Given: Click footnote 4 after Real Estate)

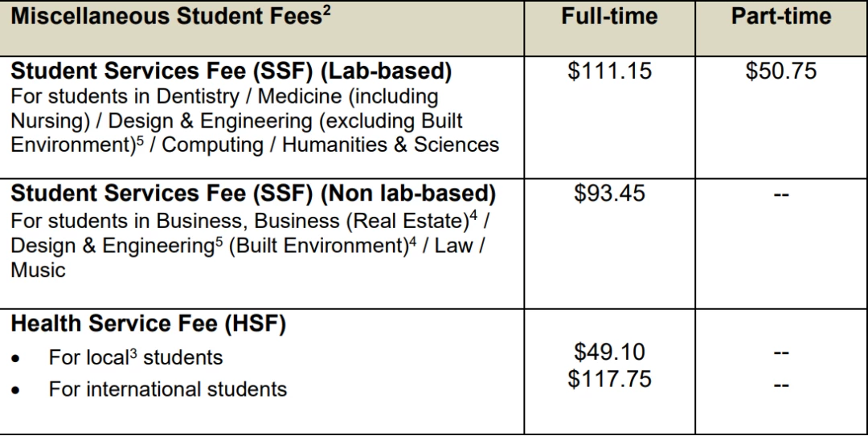Looking at the screenshot, I should click(473, 217).
